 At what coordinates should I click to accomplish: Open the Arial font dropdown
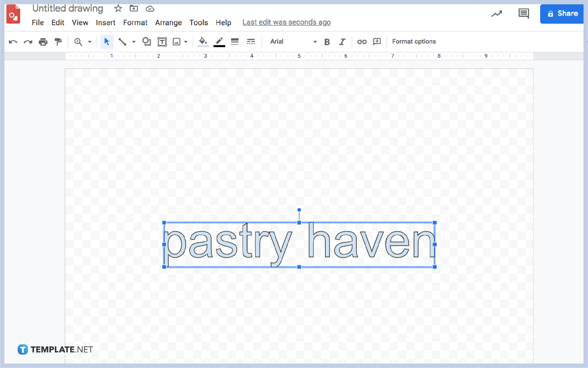(x=292, y=41)
